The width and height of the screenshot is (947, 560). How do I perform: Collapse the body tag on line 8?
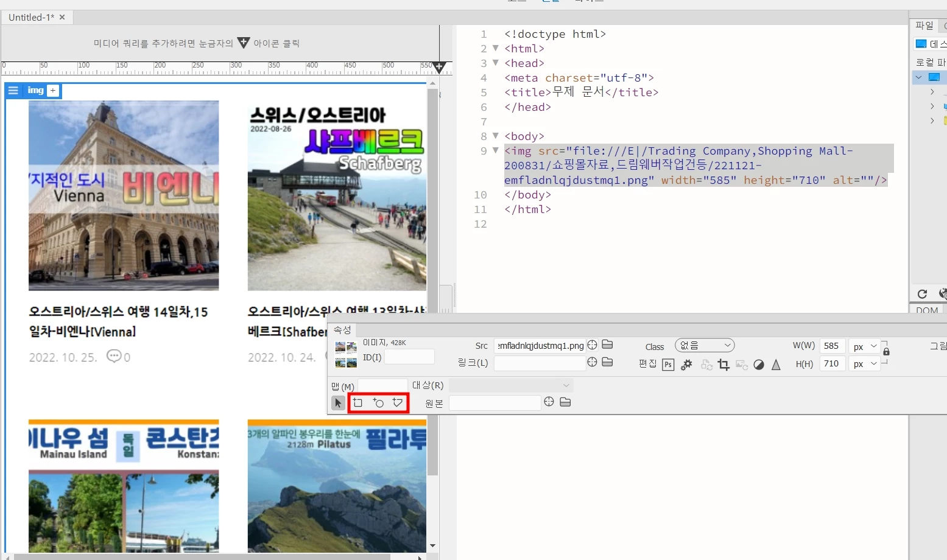tap(495, 136)
